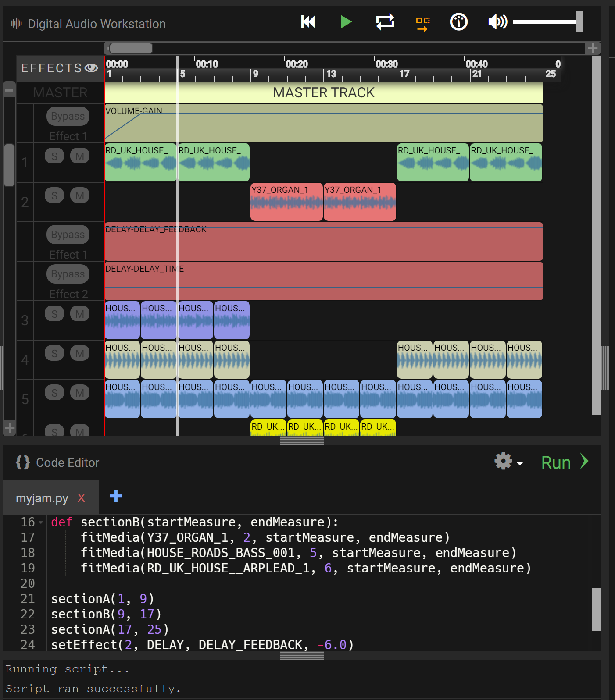Close the myjam.py tab

(x=81, y=498)
